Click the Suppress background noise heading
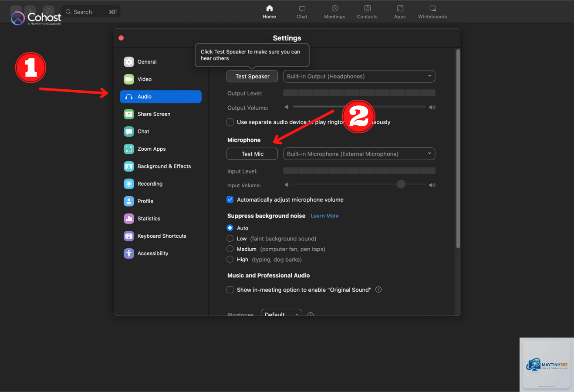 (x=267, y=216)
